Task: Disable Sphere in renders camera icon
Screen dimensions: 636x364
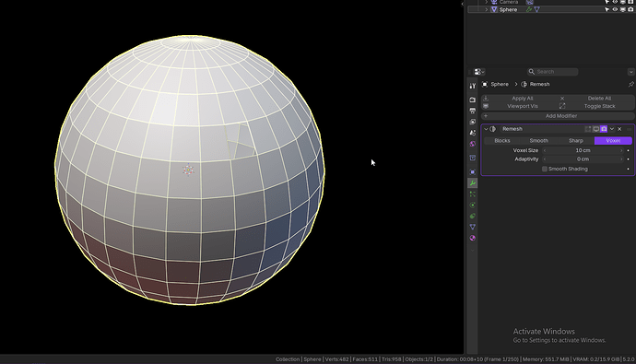Action: [630, 9]
